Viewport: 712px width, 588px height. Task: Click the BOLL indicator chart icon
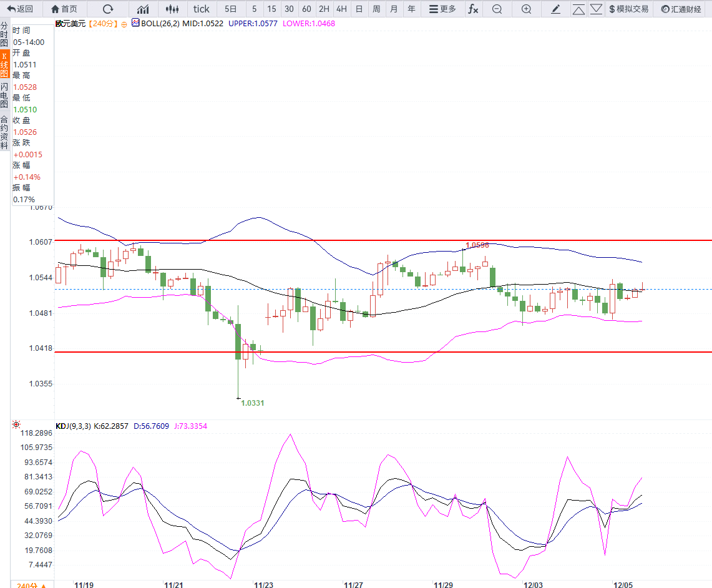tap(135, 23)
